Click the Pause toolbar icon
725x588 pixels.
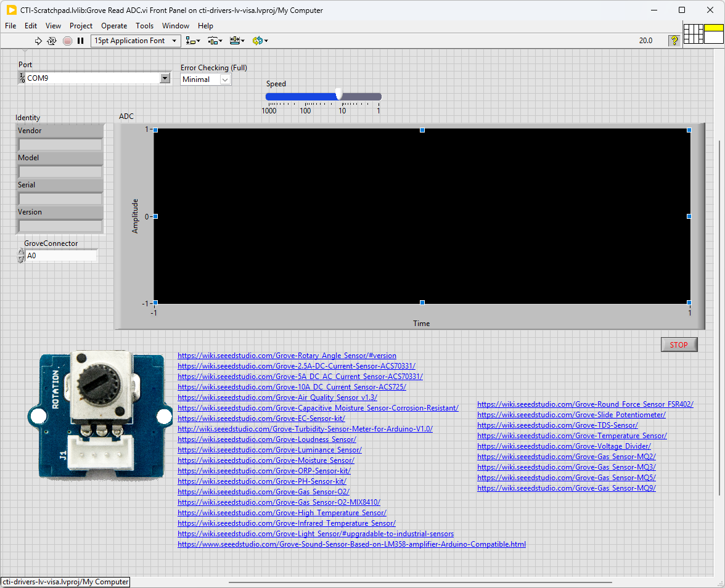point(80,41)
